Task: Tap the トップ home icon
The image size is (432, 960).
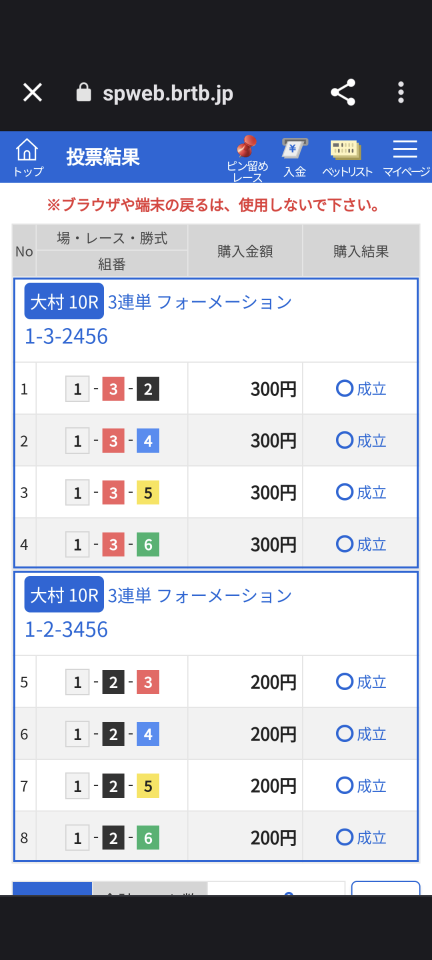Action: 28,157
